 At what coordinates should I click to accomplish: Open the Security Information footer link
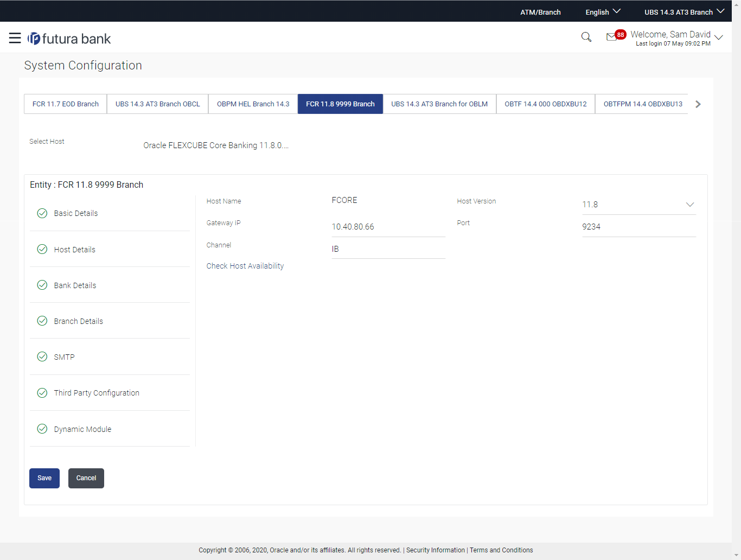point(436,550)
